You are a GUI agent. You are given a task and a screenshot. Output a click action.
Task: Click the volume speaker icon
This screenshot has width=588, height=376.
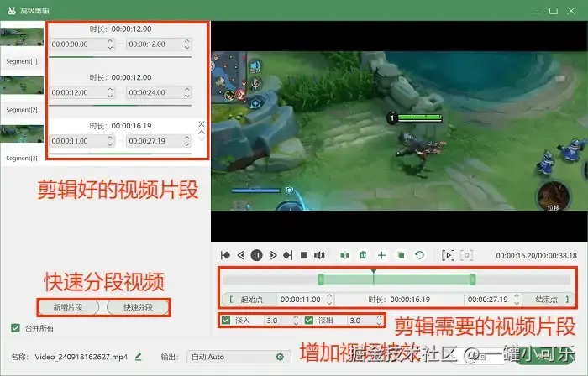click(319, 255)
